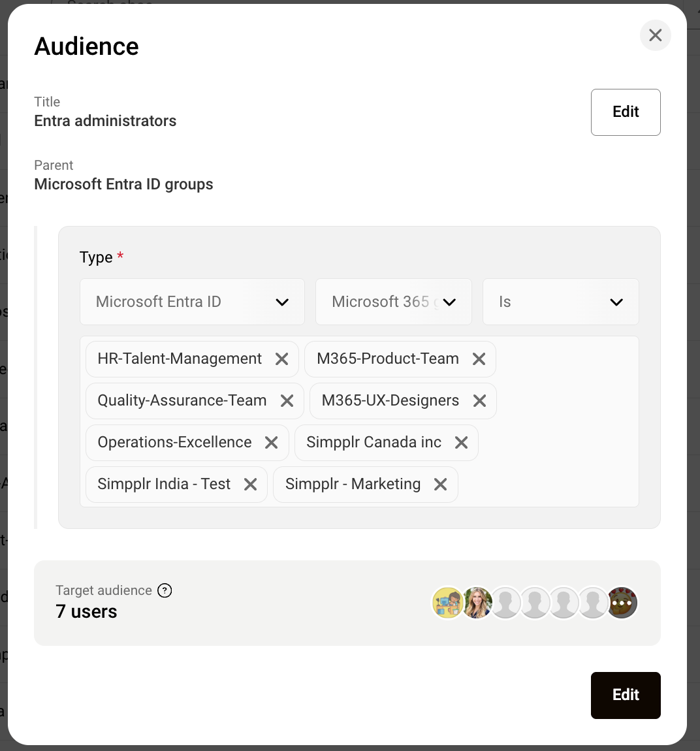Open the target audience help tooltip icon
The image size is (700, 751).
point(165,590)
